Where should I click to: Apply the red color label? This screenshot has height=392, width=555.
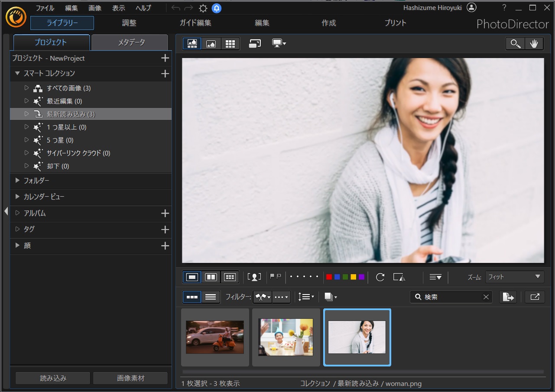point(329,277)
